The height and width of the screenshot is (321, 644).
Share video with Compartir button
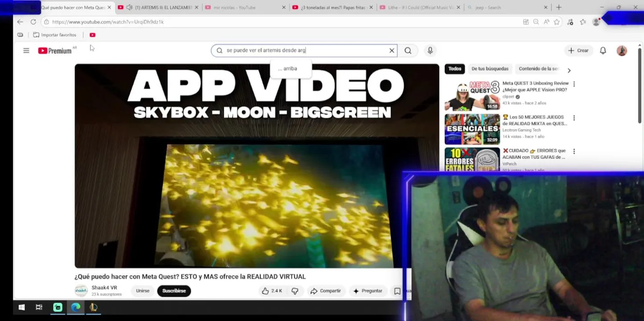click(x=326, y=291)
